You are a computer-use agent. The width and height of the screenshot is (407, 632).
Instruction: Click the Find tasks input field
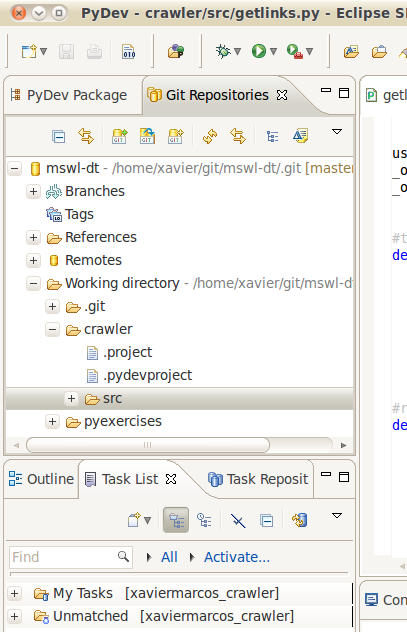[x=71, y=557]
